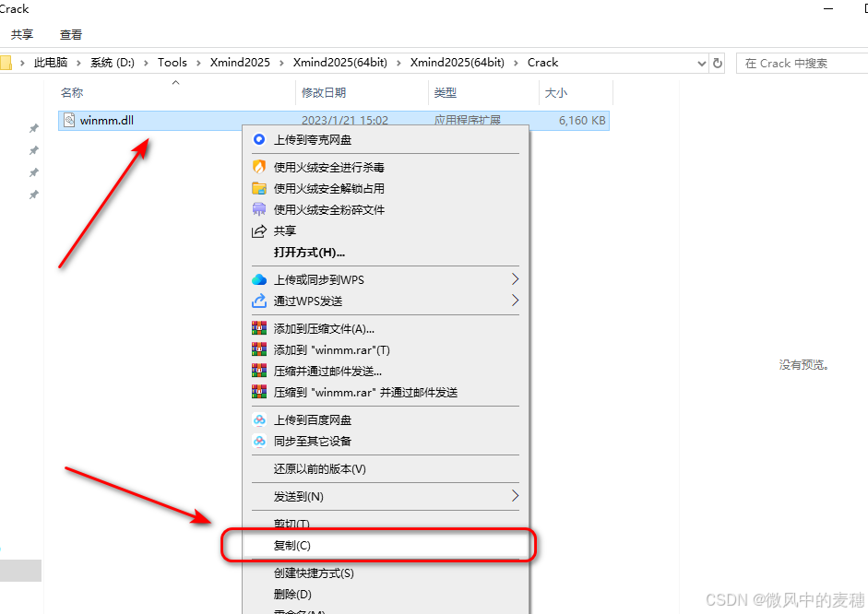Select 还原以前的版本(V) menu entry
The width and height of the screenshot is (868, 614).
[386, 468]
